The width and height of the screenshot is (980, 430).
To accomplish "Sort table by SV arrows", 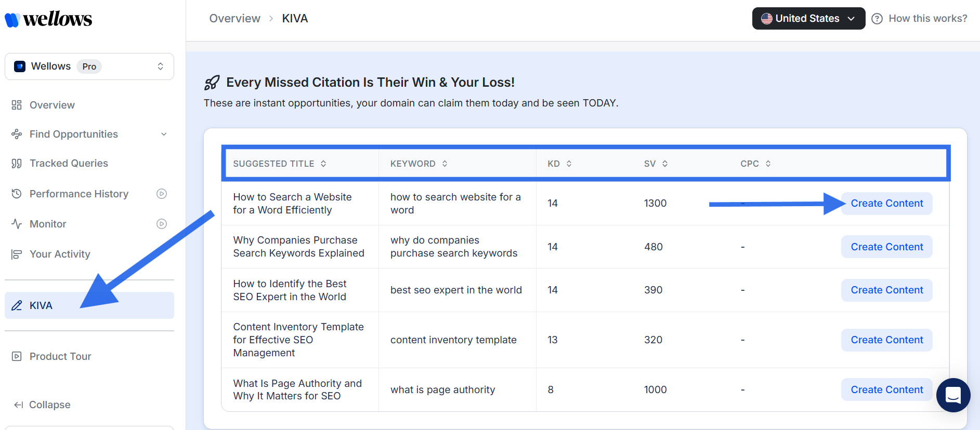I will [x=664, y=164].
